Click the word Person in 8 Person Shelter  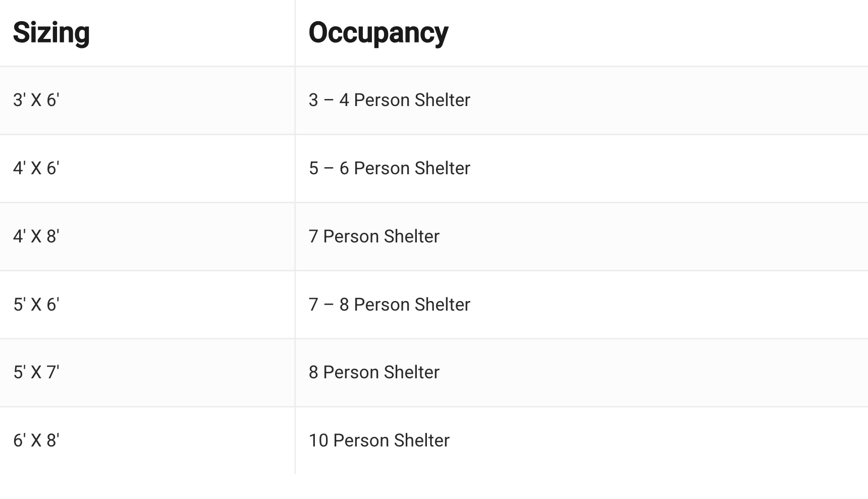(x=351, y=372)
